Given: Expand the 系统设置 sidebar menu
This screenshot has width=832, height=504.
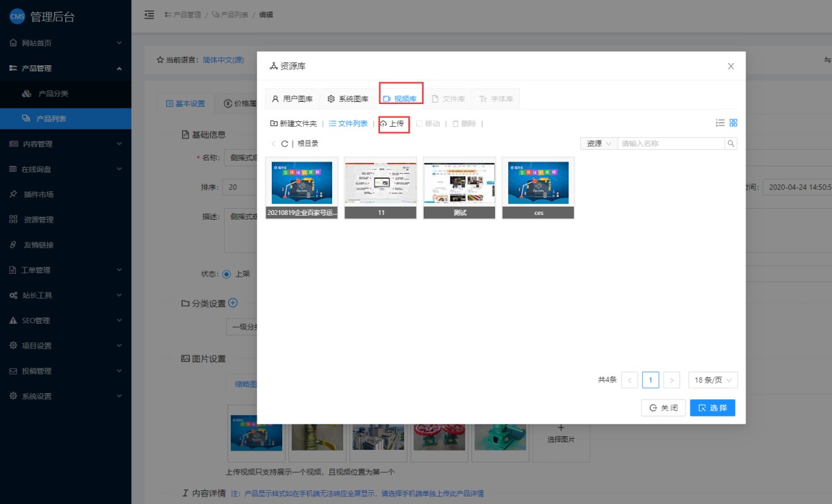Looking at the screenshot, I should click(65, 397).
